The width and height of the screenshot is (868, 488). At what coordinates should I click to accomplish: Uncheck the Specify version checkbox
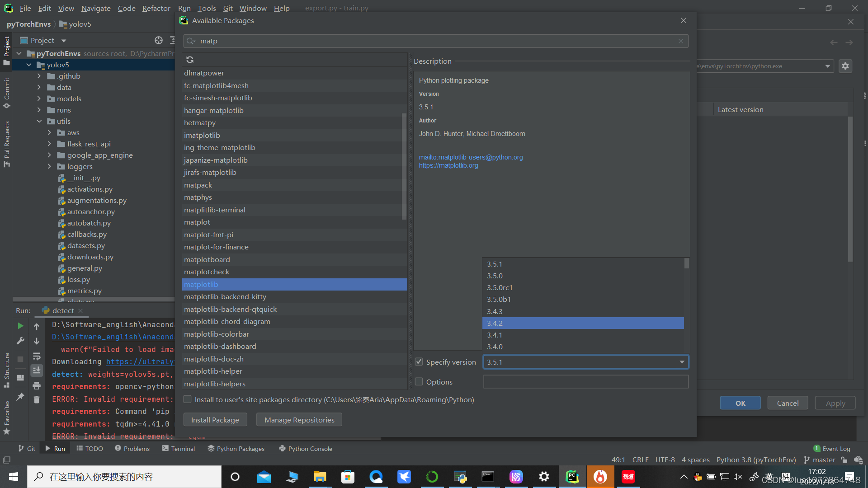pyautogui.click(x=419, y=362)
